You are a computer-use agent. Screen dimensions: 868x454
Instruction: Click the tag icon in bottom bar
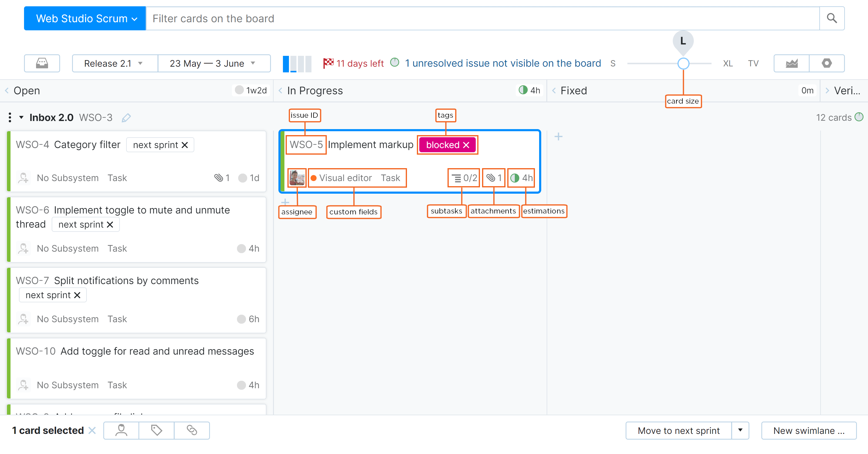click(156, 430)
